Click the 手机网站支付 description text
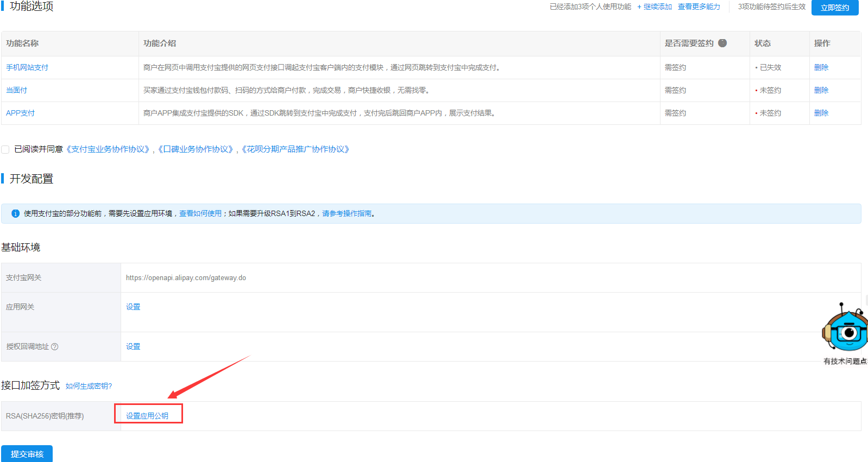Viewport: 868px width, 462px height. tap(323, 67)
